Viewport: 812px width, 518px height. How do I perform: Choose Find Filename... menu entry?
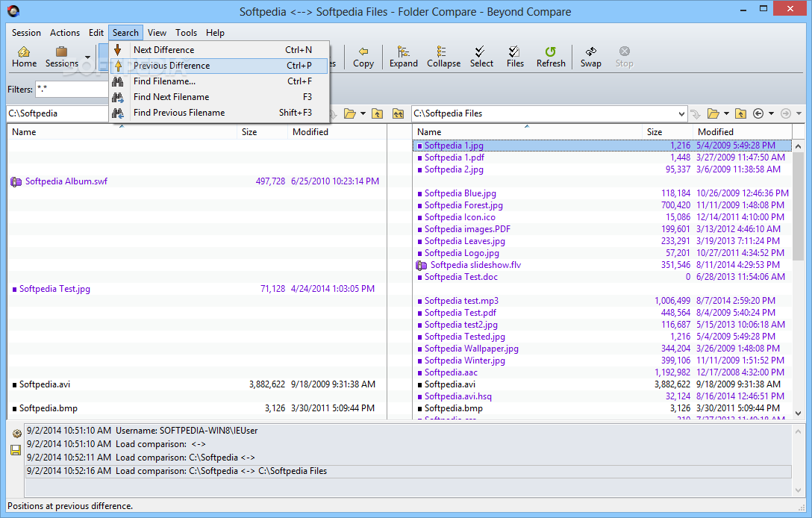(219, 81)
